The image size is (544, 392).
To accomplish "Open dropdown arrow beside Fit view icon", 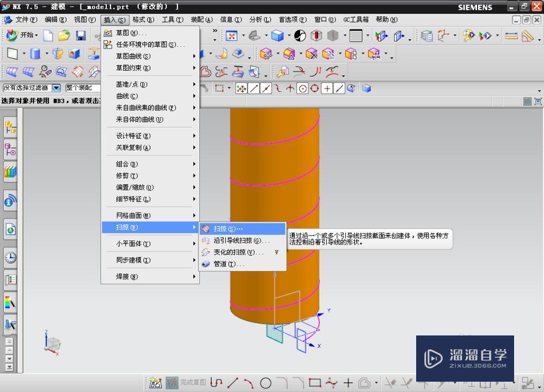I will click(x=243, y=36).
